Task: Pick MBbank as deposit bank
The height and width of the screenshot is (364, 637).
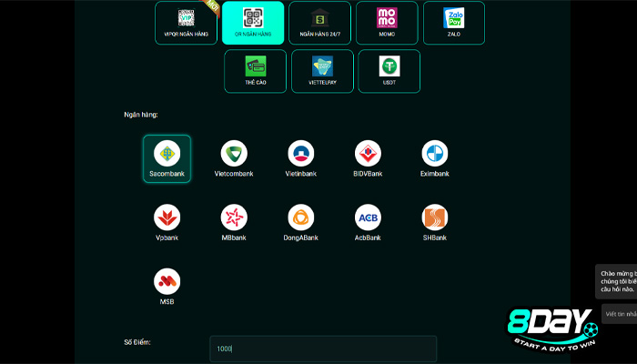Action: coord(234,217)
